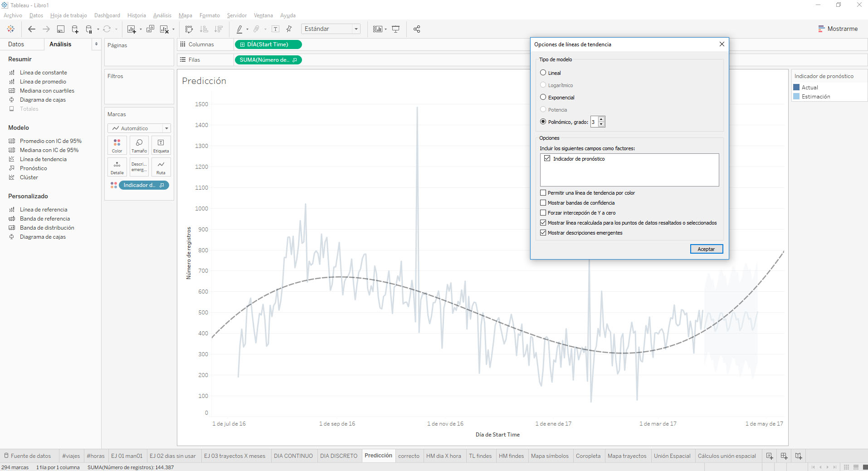Activate Presentation Mode from the toolbar

[x=395, y=29]
